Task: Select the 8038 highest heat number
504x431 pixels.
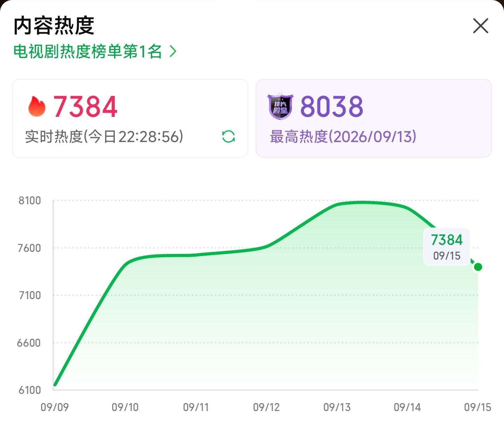Action: point(332,107)
